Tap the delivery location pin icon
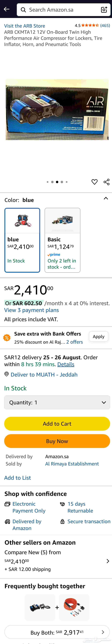Viewport: 112px width, 644px height. click(6, 374)
